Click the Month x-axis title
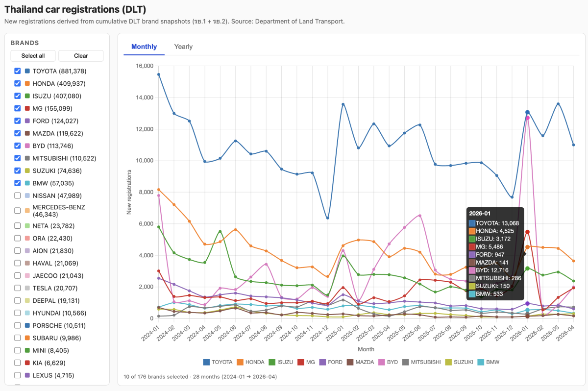 point(366,349)
